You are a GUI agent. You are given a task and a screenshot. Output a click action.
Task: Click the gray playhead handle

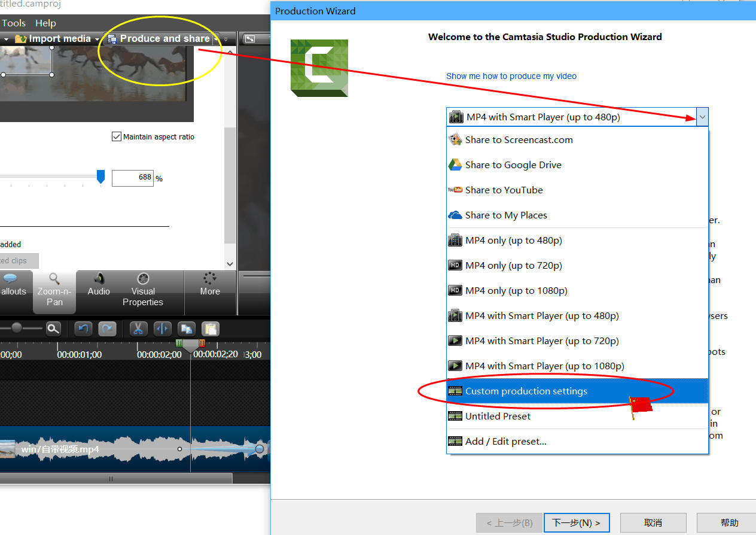(191, 346)
